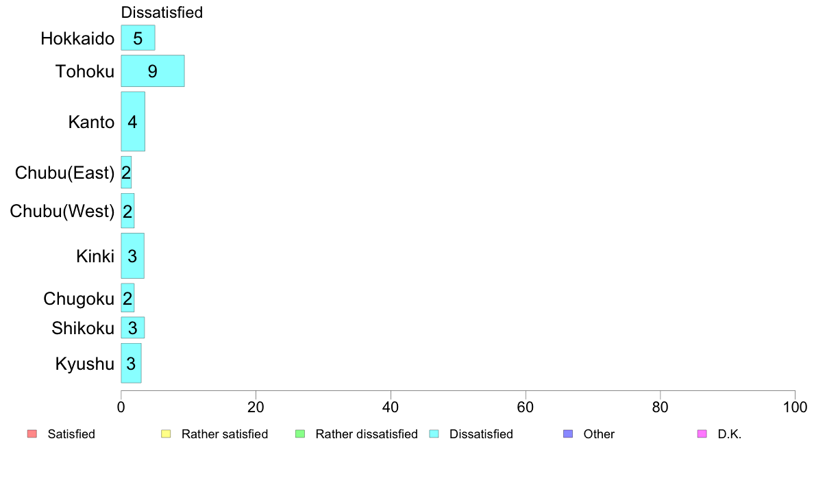Click the Dissatisfied column header label
Image resolution: width=814 pixels, height=504 pixels.
[x=162, y=12]
